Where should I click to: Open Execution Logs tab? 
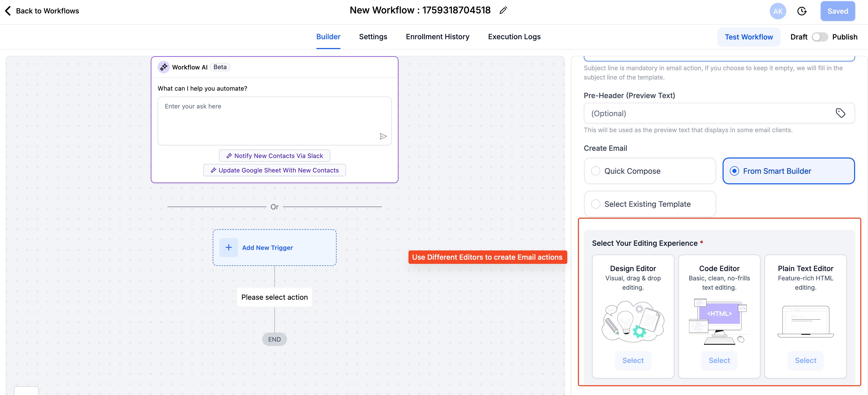tap(514, 37)
